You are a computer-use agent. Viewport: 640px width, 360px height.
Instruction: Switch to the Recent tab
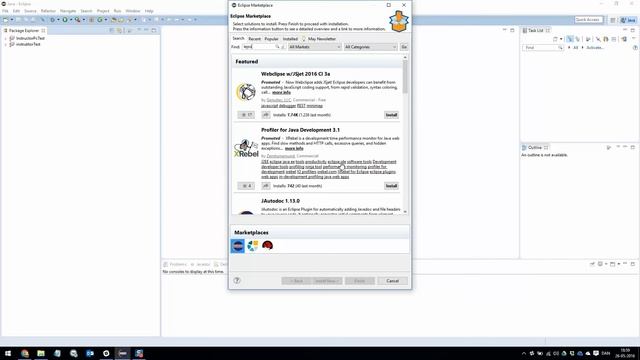coord(254,39)
